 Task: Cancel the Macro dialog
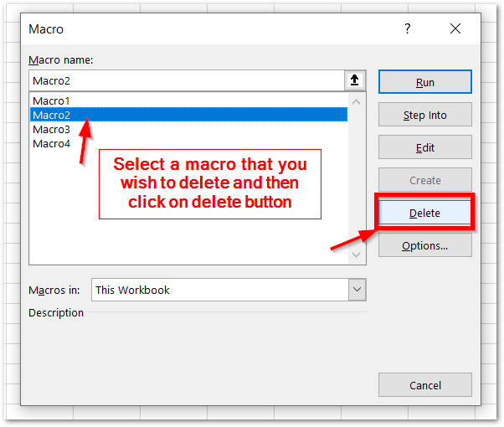pos(425,385)
